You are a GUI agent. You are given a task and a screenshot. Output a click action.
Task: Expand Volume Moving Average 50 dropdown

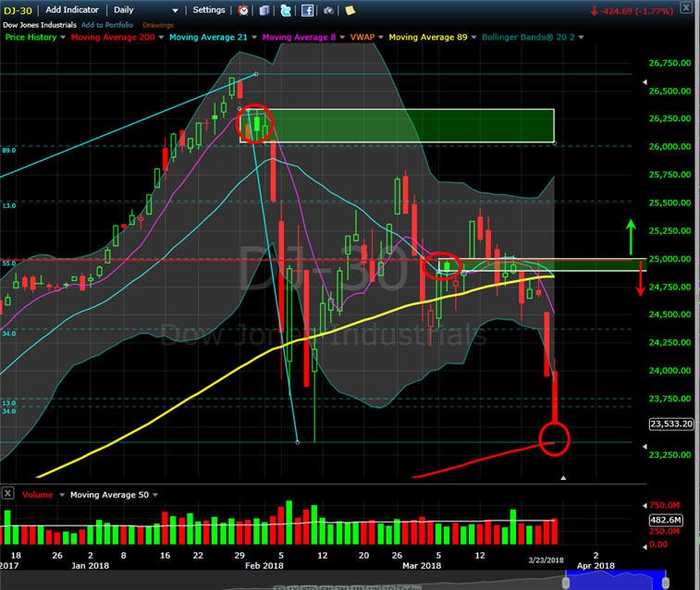click(155, 495)
